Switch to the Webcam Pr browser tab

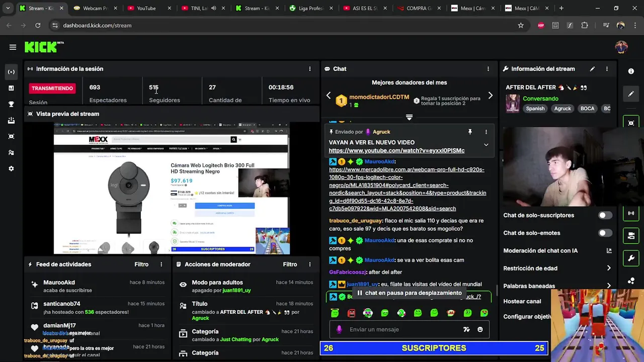click(x=94, y=8)
